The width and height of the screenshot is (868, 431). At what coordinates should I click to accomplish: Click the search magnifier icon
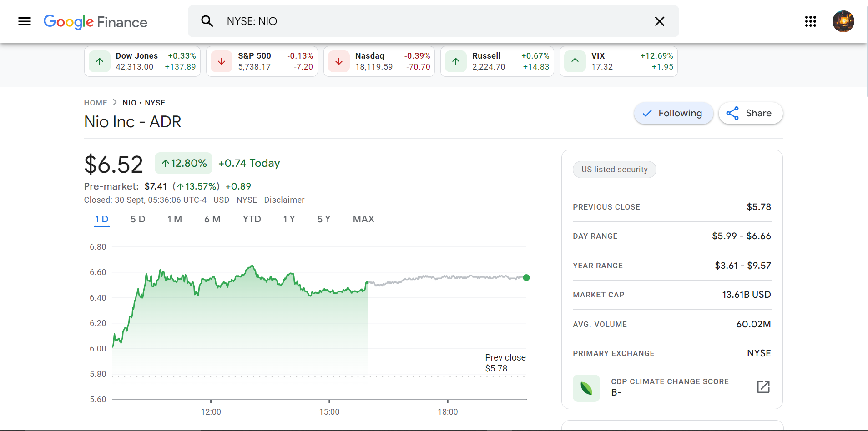[x=207, y=21]
